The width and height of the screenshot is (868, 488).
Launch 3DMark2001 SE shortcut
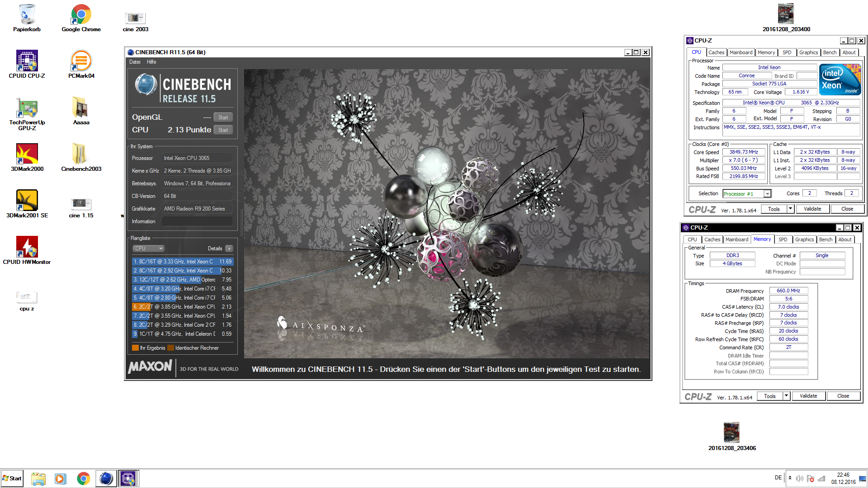(27, 204)
